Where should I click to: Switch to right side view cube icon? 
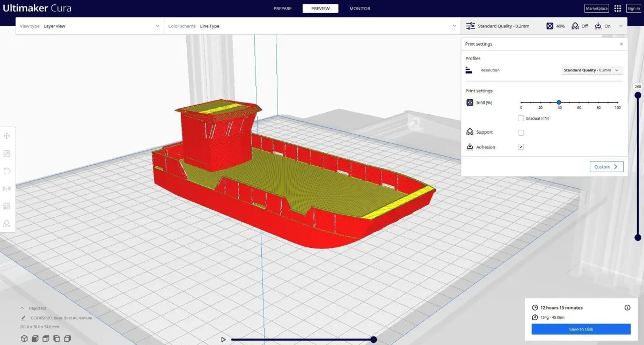67,339
